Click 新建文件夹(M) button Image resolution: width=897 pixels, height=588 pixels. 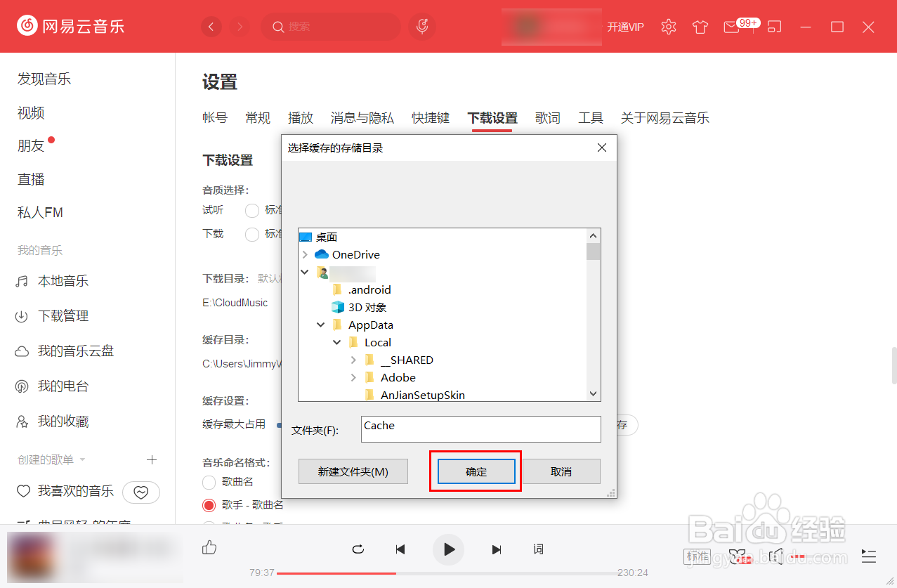[353, 471]
